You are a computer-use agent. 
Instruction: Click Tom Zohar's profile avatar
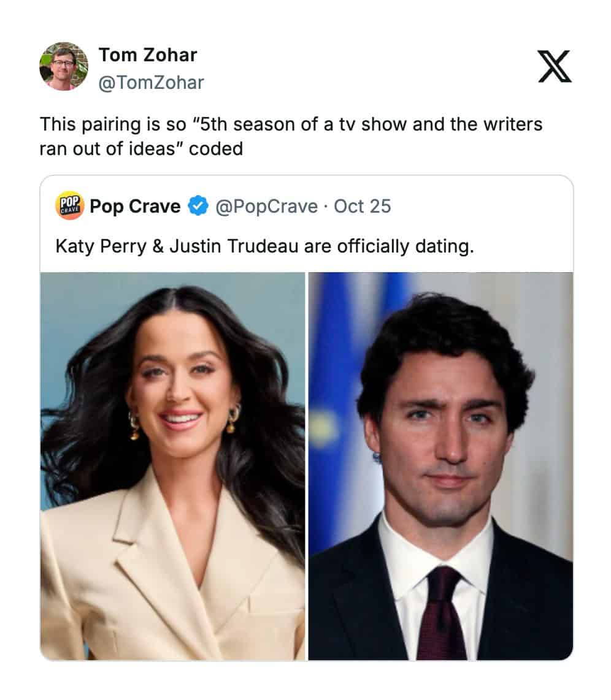point(64,66)
